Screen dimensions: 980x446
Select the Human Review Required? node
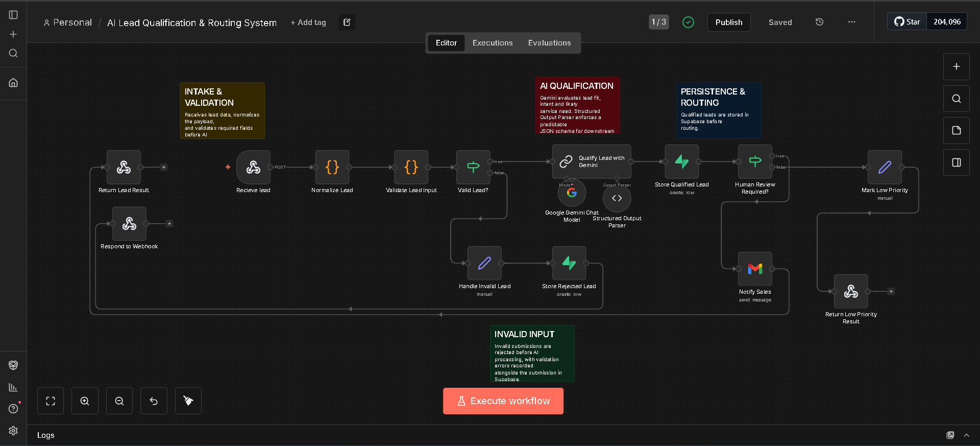(x=755, y=161)
